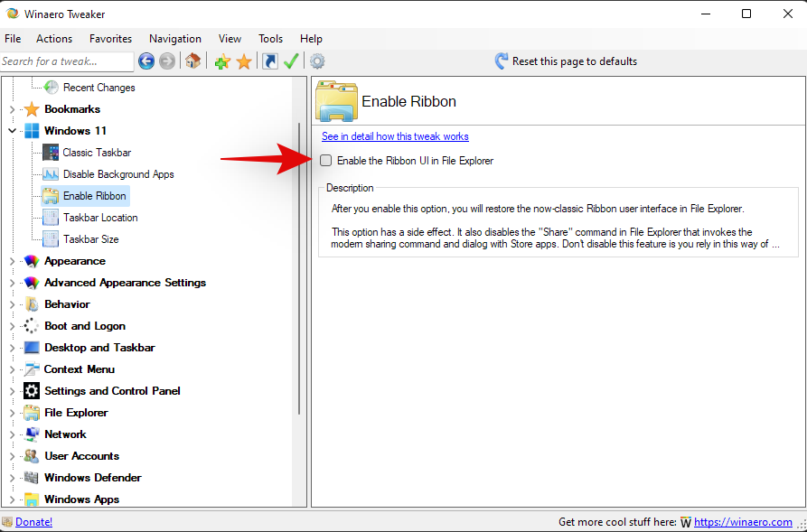Open the Tools menu
The height and width of the screenshot is (532, 807).
[x=271, y=39]
